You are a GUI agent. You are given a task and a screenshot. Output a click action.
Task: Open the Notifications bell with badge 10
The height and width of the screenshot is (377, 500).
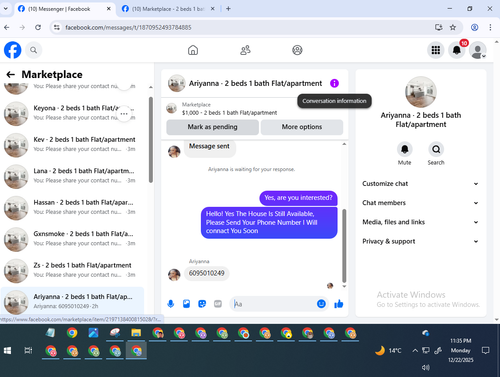coord(457,50)
